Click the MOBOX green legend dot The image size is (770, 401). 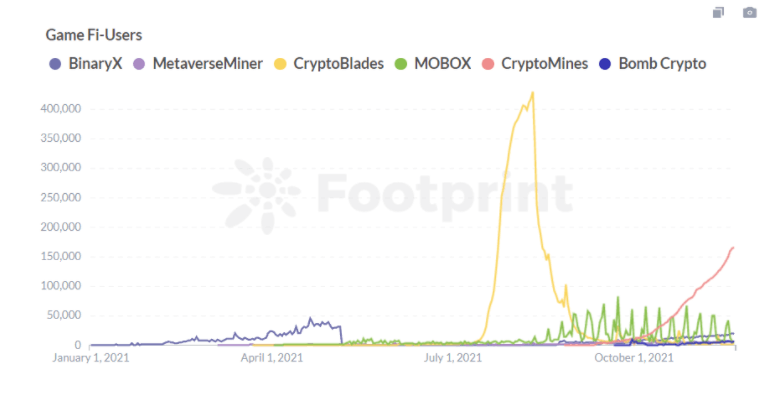pos(401,64)
